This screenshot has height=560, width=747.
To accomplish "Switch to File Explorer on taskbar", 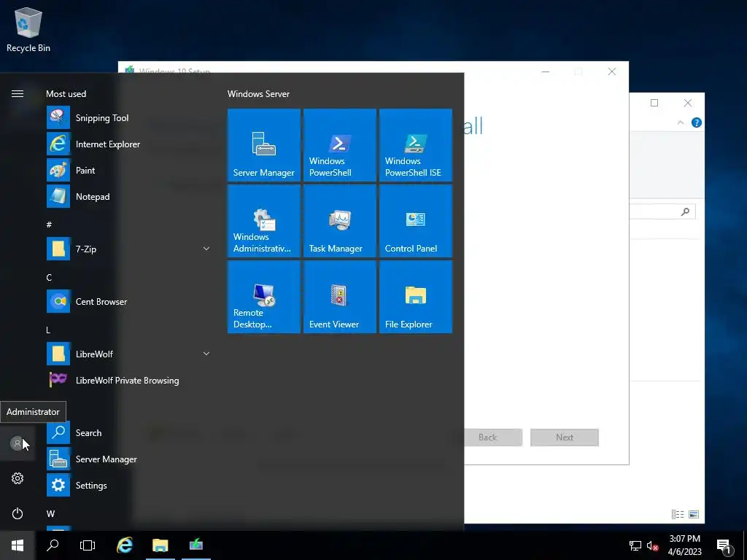I will point(160,545).
